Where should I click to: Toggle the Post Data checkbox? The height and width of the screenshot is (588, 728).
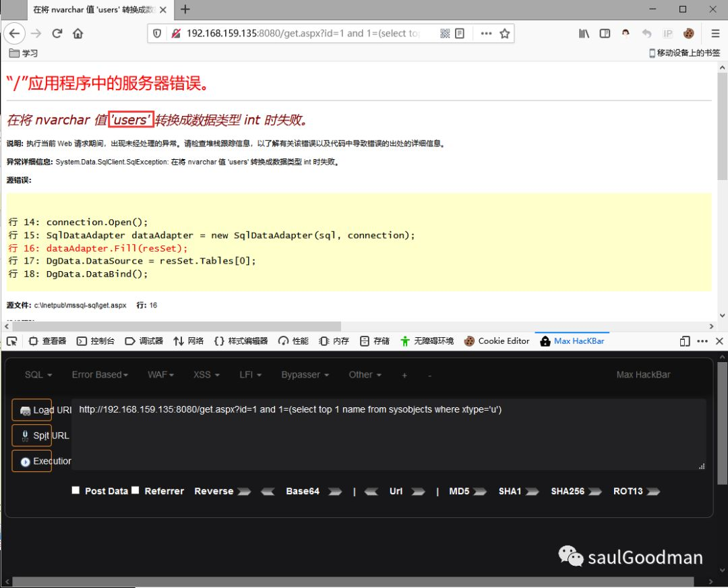[x=75, y=490]
